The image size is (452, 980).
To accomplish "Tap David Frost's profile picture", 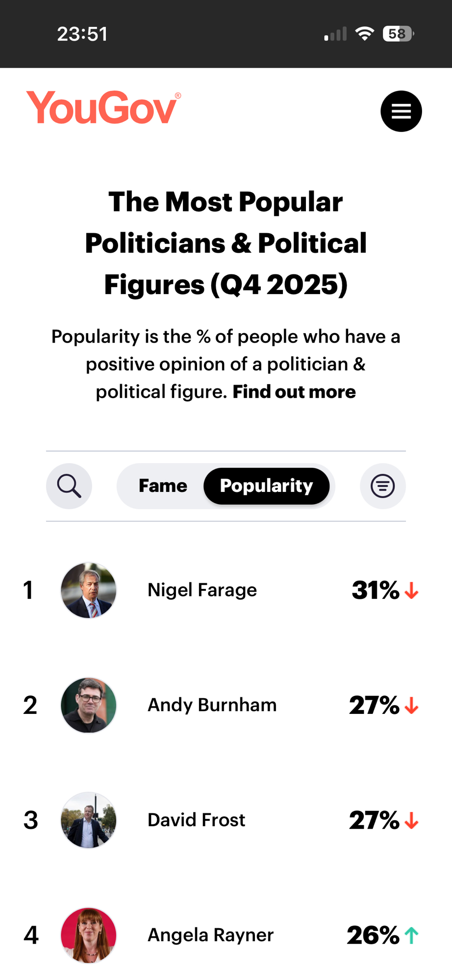I will [89, 820].
